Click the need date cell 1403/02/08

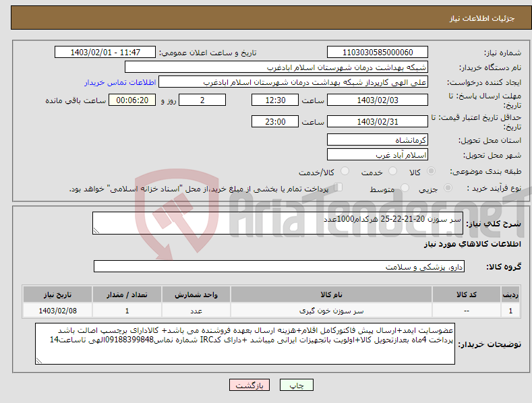tap(58, 311)
